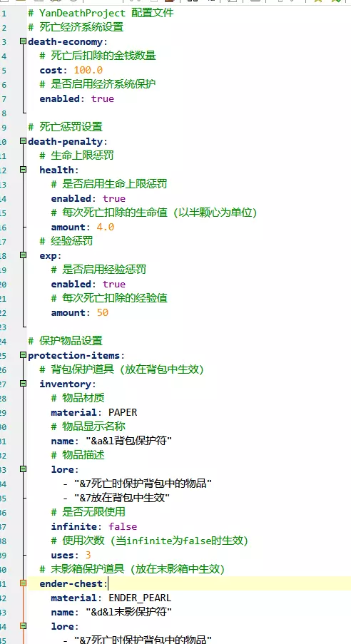Viewport: 351px width, 644px height.
Task: Click the "&7放在背包中生效" lore string
Action: pyautogui.click(x=122, y=498)
